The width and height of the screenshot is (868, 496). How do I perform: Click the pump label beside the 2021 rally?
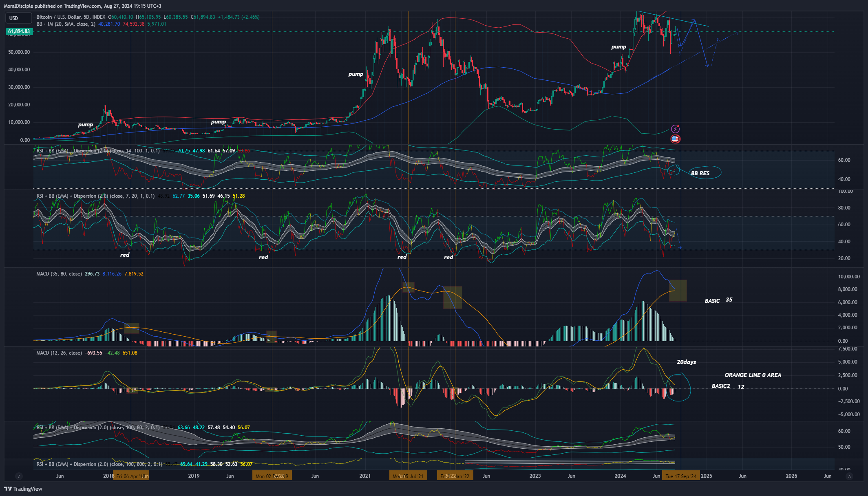(x=356, y=74)
